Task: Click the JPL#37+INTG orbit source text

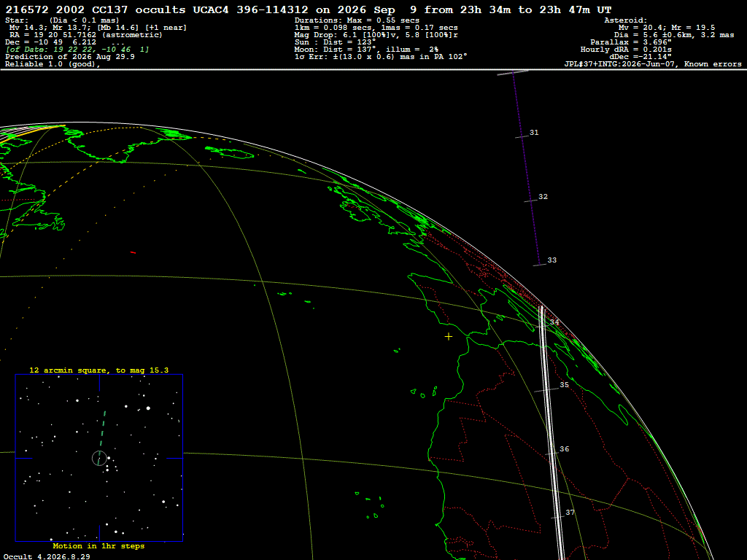Action: [653, 64]
